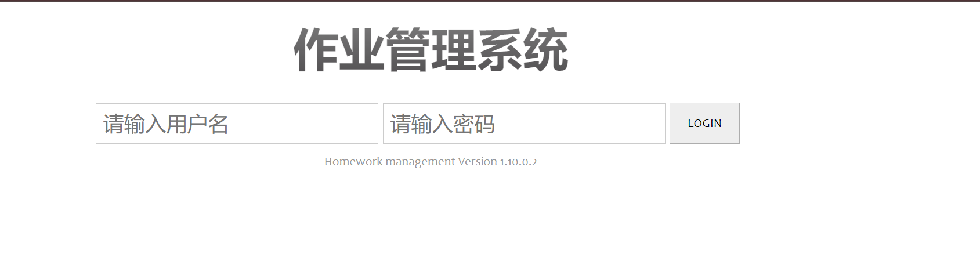The height and width of the screenshot is (276, 980).
Task: Submit the form with LOGIN
Action: coord(704,123)
